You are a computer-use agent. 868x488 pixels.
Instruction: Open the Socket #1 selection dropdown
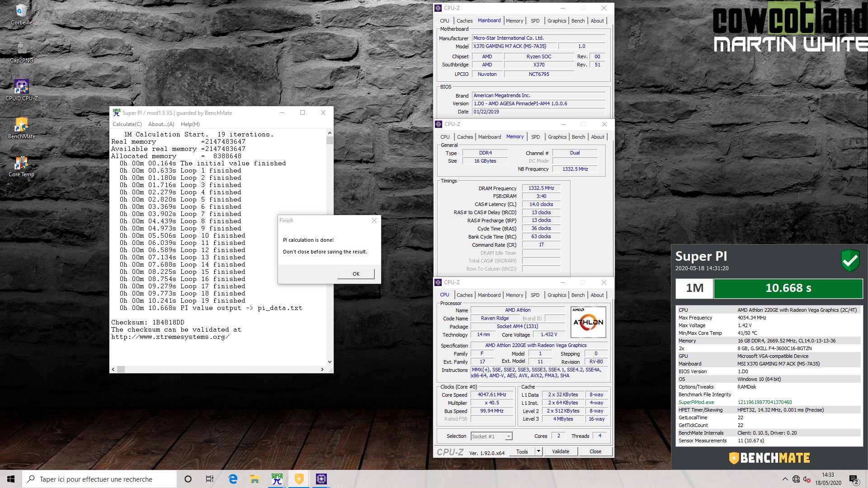click(x=491, y=436)
